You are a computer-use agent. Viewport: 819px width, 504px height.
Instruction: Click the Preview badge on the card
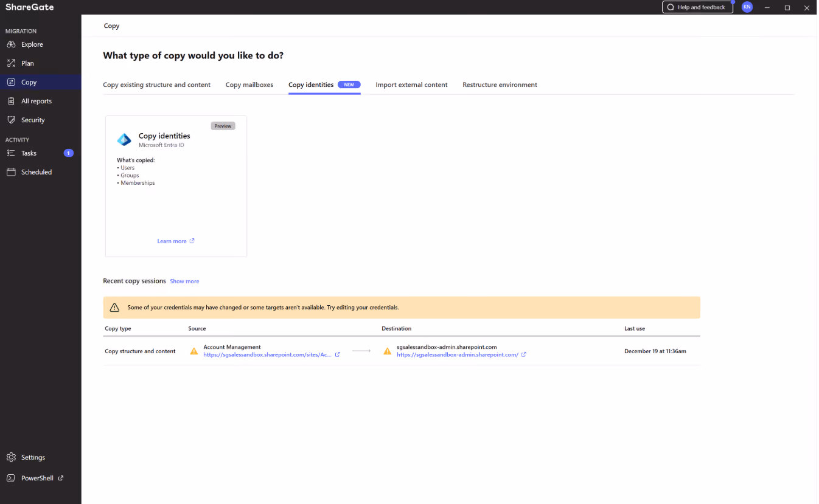pyautogui.click(x=223, y=126)
